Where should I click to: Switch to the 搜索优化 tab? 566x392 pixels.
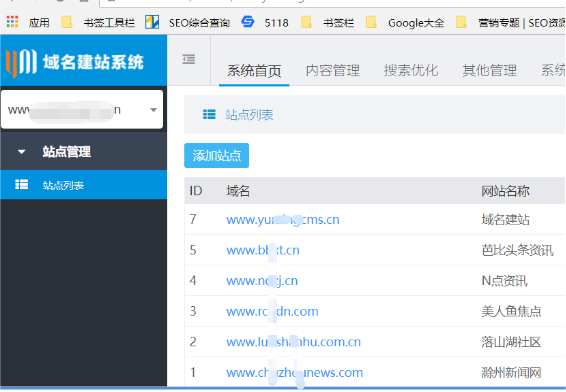(x=411, y=70)
